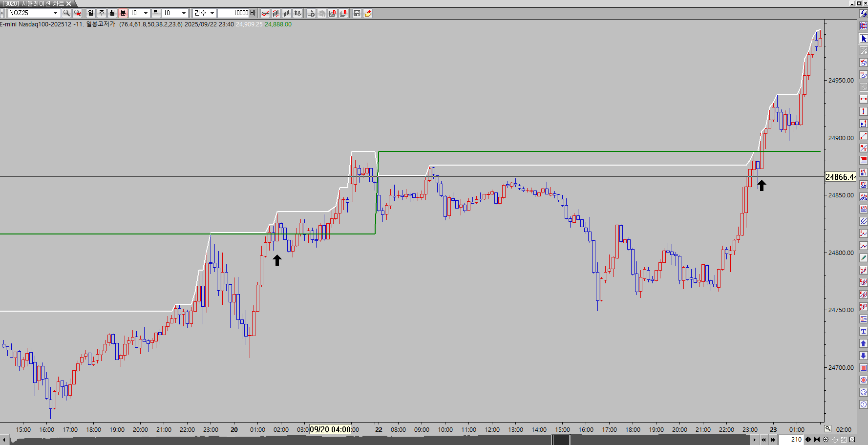Toggle the 틱 (tick) period button
The image size is (868, 445).
156,13
